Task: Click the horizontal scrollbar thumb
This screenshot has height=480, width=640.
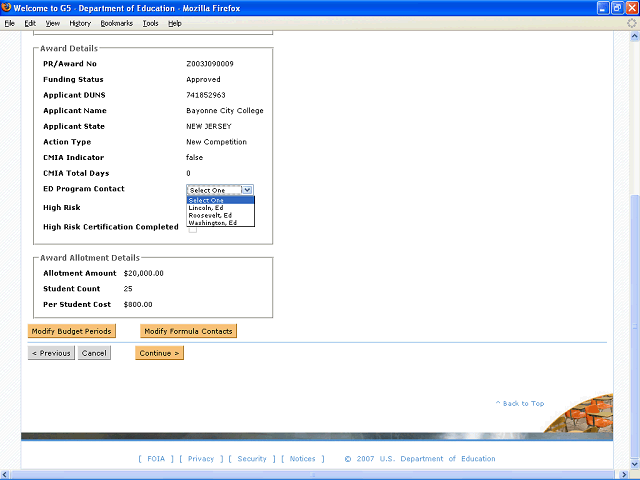Action: point(313,475)
